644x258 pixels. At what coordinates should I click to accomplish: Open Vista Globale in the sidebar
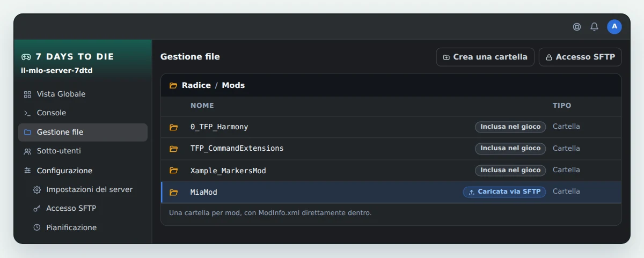pyautogui.click(x=83, y=94)
